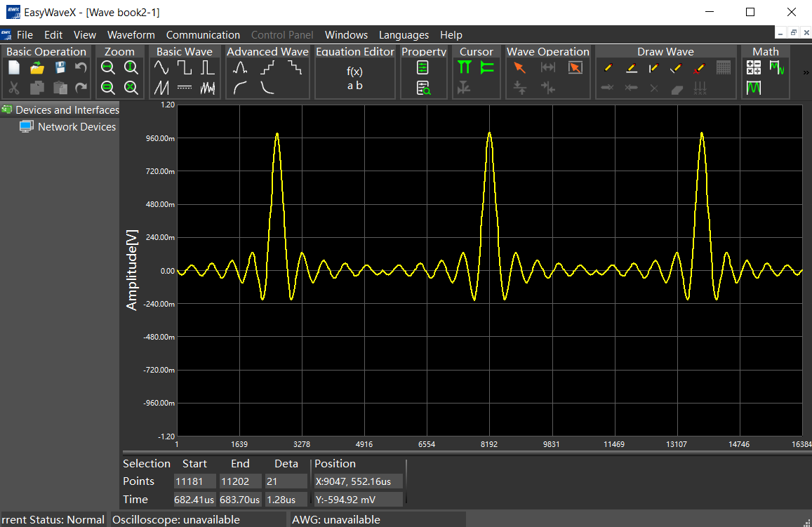The width and height of the screenshot is (812, 527).
Task: Click the rectangle-area zoom magnifier icon
Action: tap(107, 88)
